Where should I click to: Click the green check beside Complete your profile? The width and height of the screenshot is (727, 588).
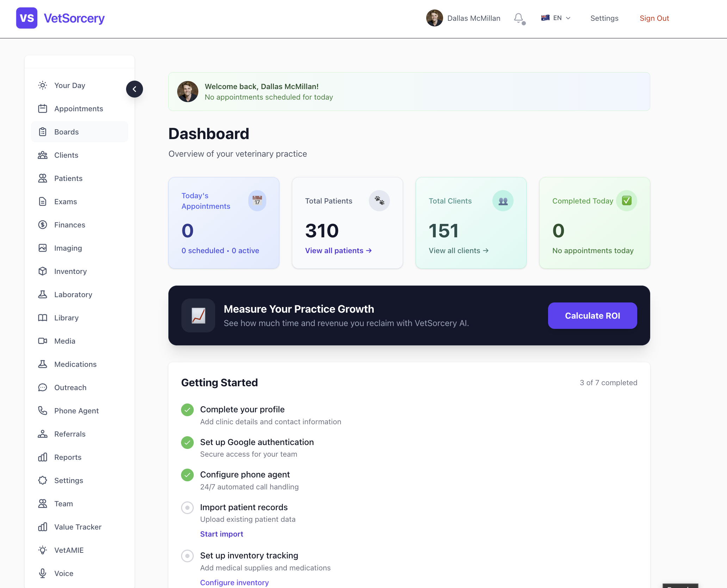(187, 409)
